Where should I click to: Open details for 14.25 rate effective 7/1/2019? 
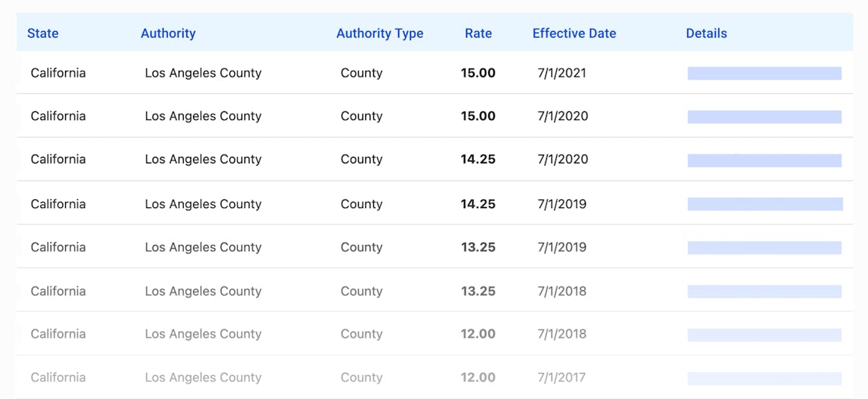point(765,204)
